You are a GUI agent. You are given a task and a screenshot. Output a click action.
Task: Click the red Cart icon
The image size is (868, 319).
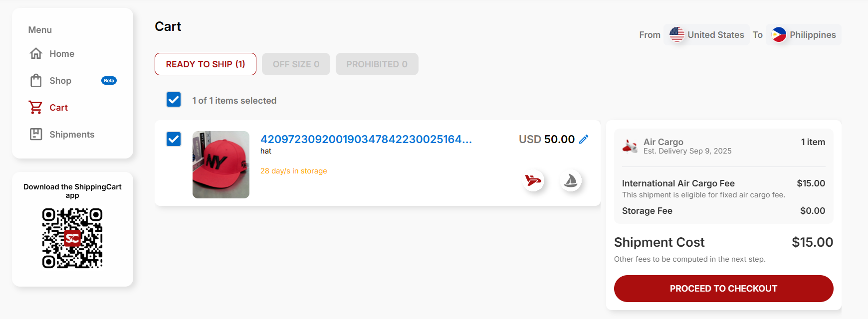[x=35, y=108]
